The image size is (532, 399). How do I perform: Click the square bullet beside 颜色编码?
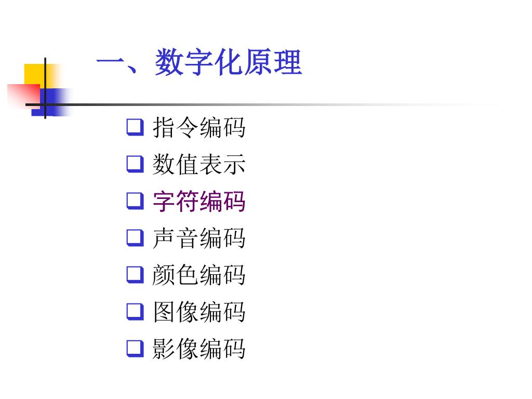click(x=135, y=275)
